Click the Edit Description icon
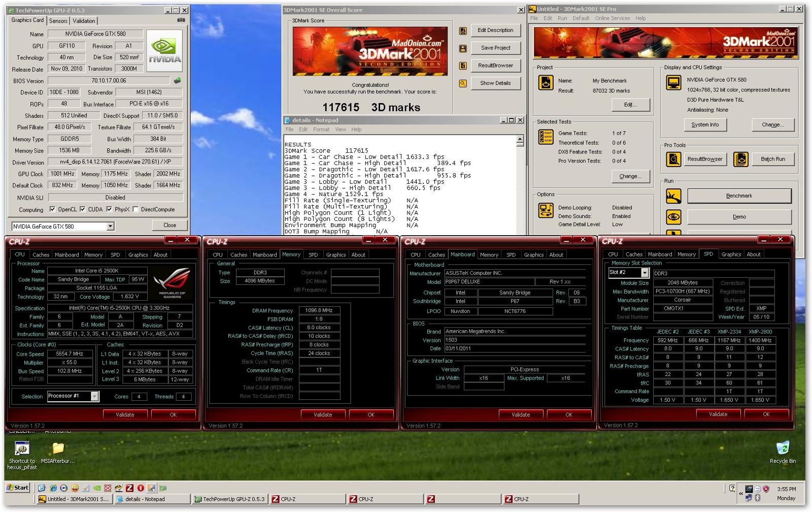 [463, 31]
